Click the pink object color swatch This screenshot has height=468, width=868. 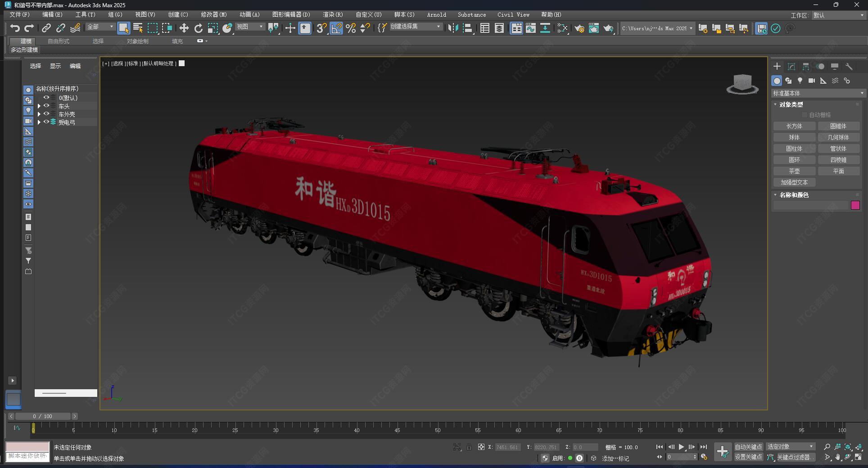(855, 205)
